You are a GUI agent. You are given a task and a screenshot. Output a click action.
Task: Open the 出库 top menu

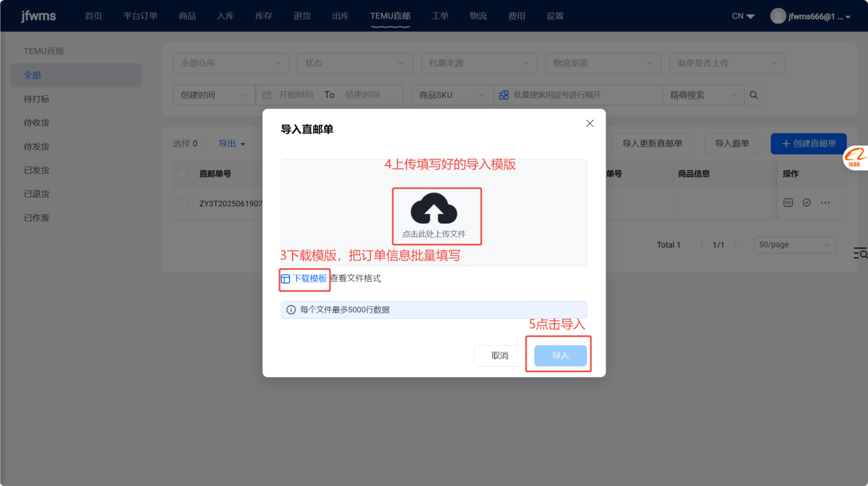341,16
